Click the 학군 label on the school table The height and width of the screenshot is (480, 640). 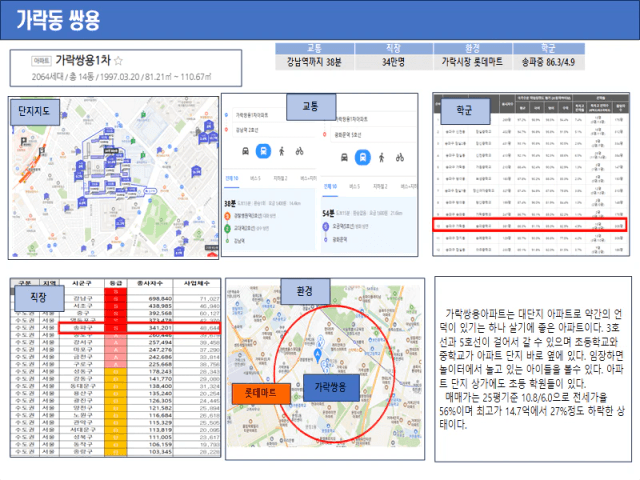[465, 111]
